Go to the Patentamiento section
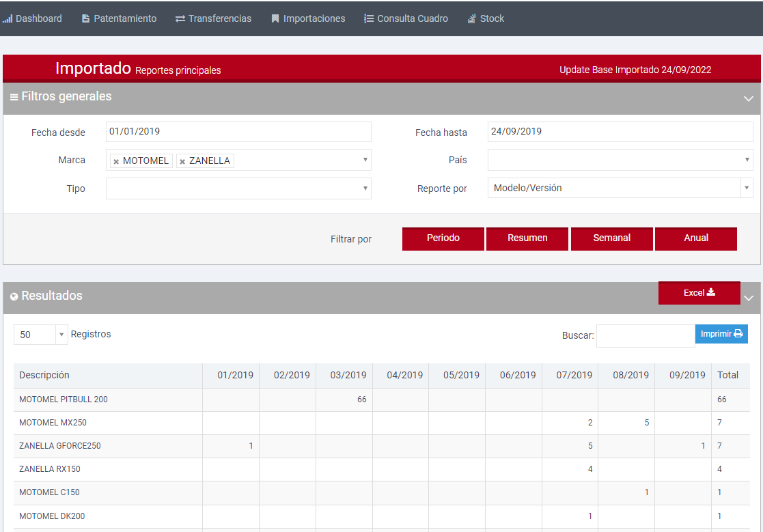The image size is (763, 532). (x=119, y=18)
